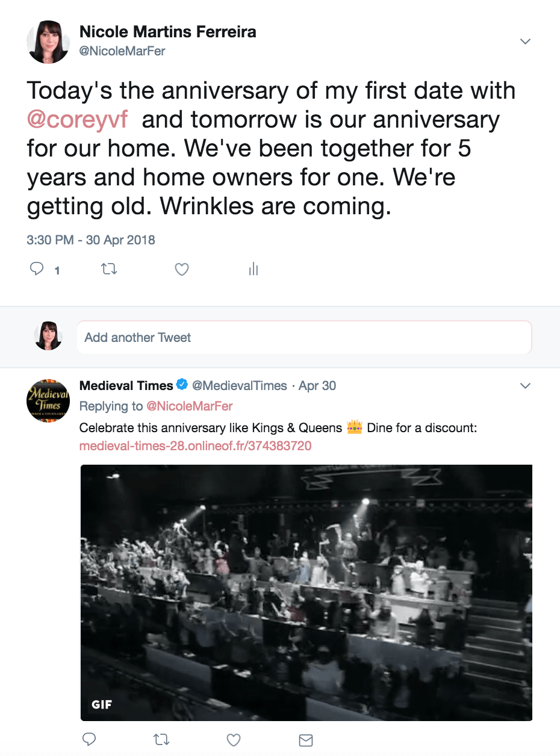Play the Medieval Times arena GIF
This screenshot has width=560, height=756.
tap(306, 592)
